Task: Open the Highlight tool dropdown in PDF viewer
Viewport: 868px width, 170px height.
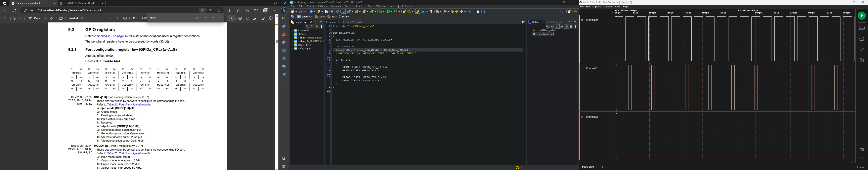Action: coord(20,18)
